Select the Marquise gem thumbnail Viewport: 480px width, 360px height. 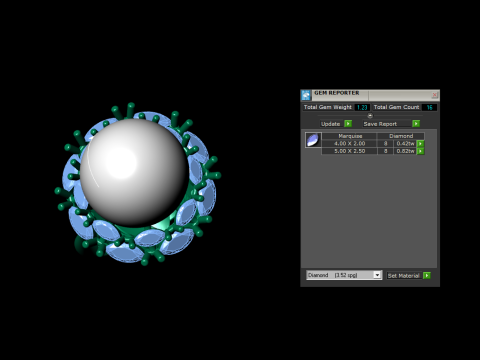(313, 140)
